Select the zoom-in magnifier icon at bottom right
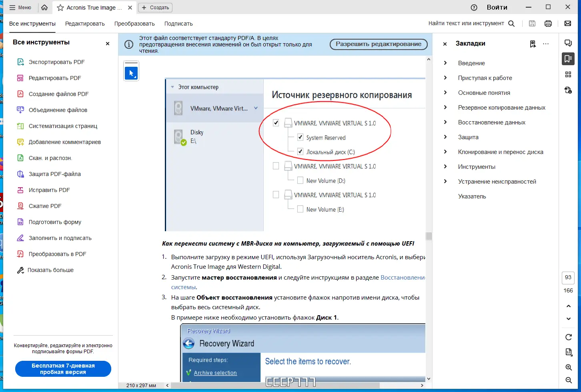 [568, 367]
